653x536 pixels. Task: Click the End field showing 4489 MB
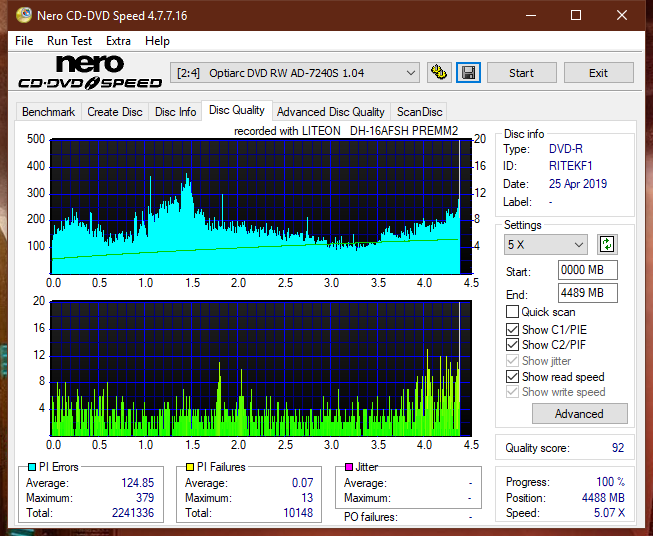[x=587, y=293]
